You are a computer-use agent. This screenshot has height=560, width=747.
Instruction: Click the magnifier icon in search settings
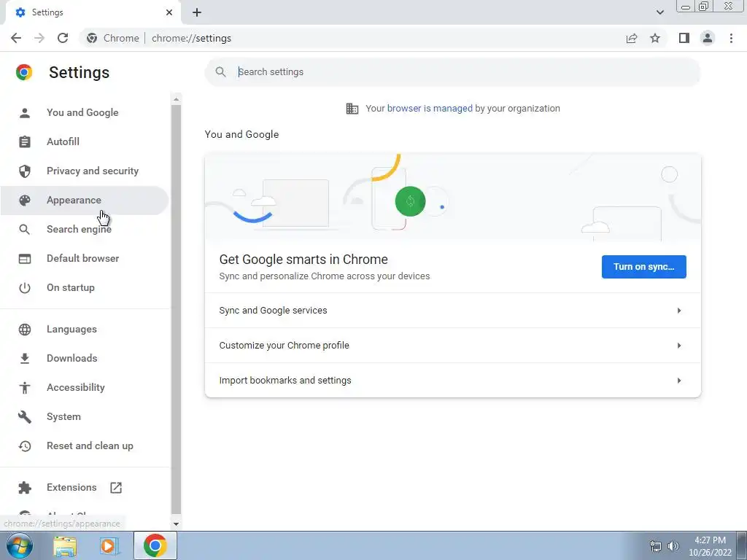tap(220, 72)
